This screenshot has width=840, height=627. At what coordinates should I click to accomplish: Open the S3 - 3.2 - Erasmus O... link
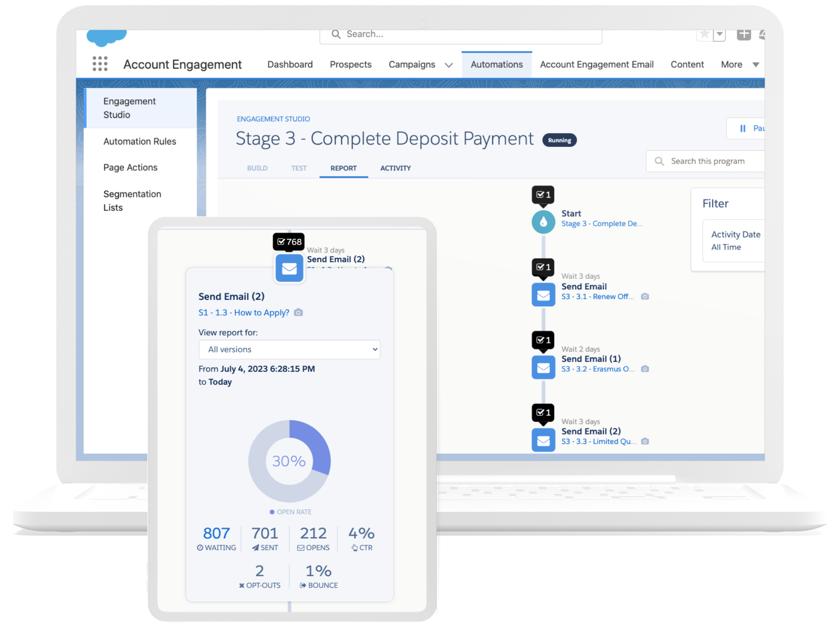point(598,369)
